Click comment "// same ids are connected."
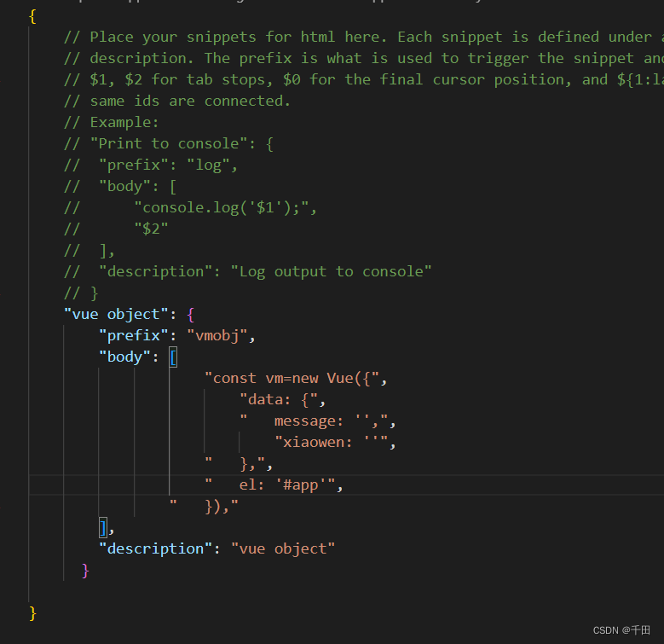The image size is (664, 644). [177, 101]
